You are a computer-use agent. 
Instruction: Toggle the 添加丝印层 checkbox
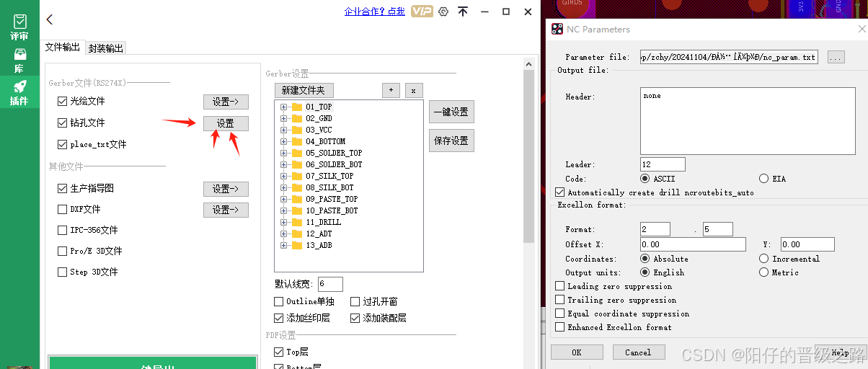point(279,318)
